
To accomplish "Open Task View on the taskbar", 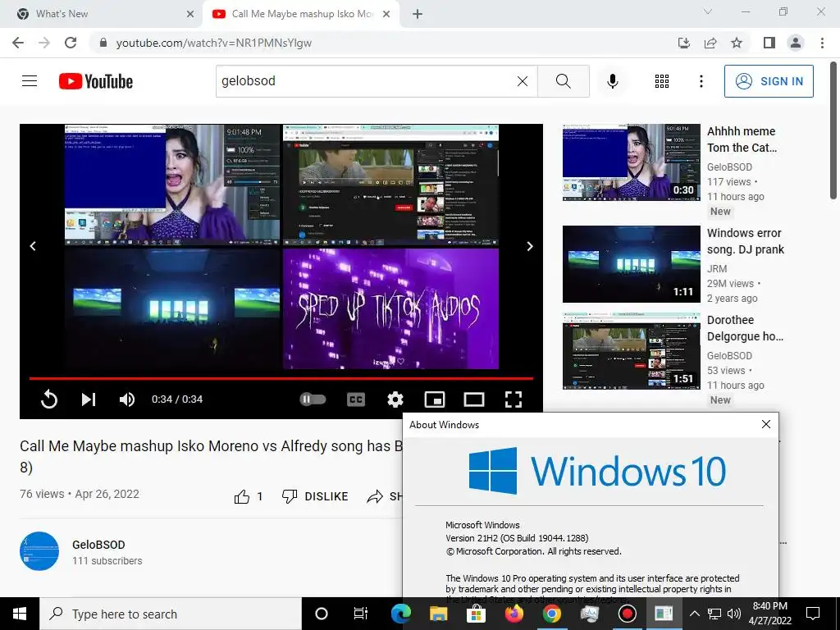I will click(x=361, y=614).
